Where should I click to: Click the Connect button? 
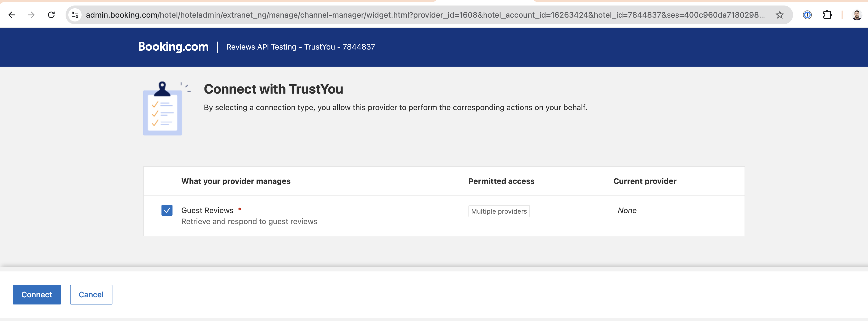37,294
